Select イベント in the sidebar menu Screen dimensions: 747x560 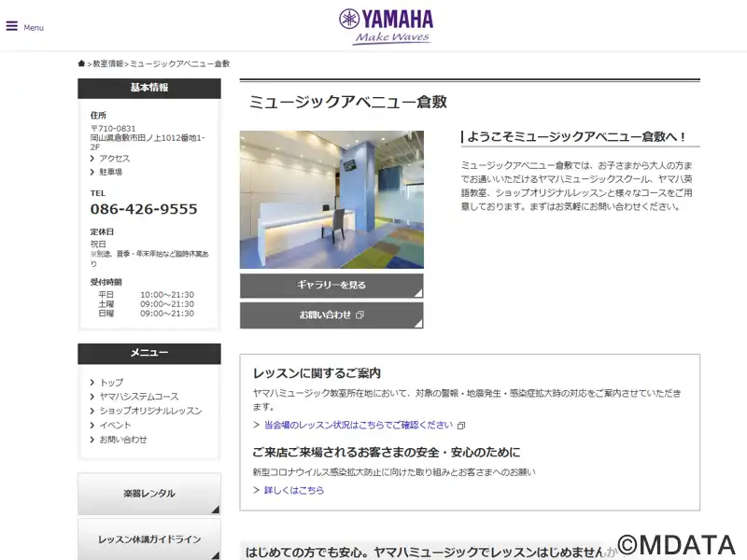(115, 426)
